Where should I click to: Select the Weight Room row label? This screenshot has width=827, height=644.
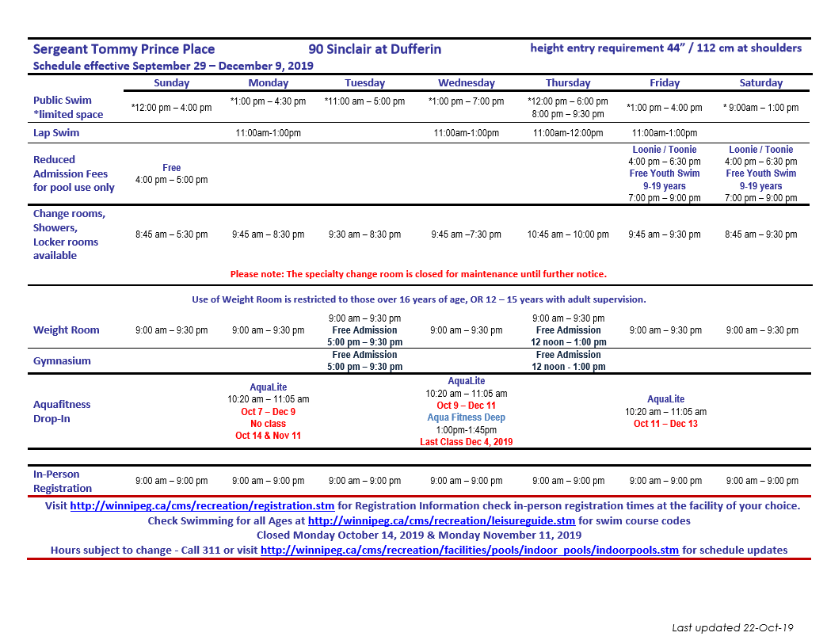click(x=67, y=330)
